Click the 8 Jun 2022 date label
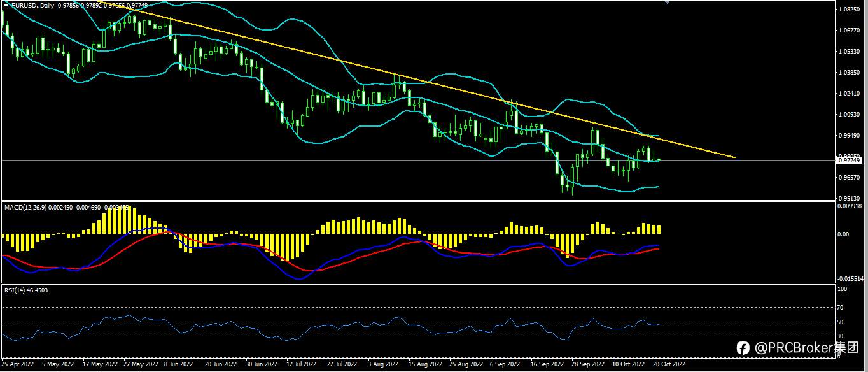The width and height of the screenshot is (868, 372). coord(179,365)
